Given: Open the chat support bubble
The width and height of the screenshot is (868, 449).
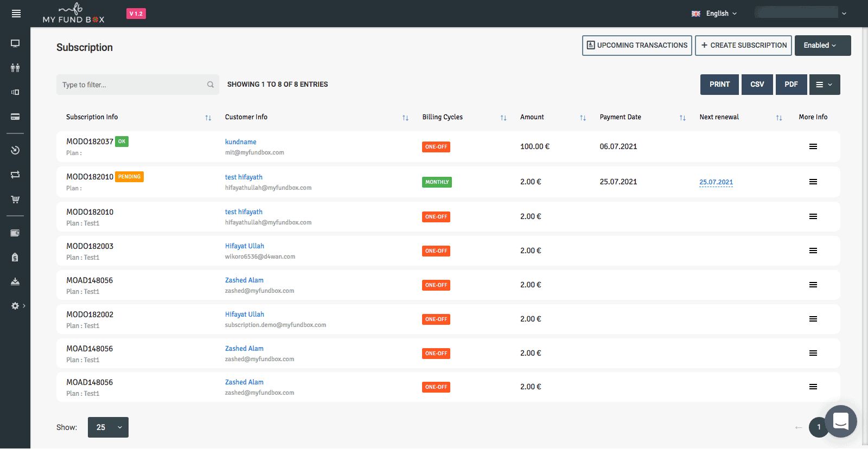Looking at the screenshot, I should point(840,421).
